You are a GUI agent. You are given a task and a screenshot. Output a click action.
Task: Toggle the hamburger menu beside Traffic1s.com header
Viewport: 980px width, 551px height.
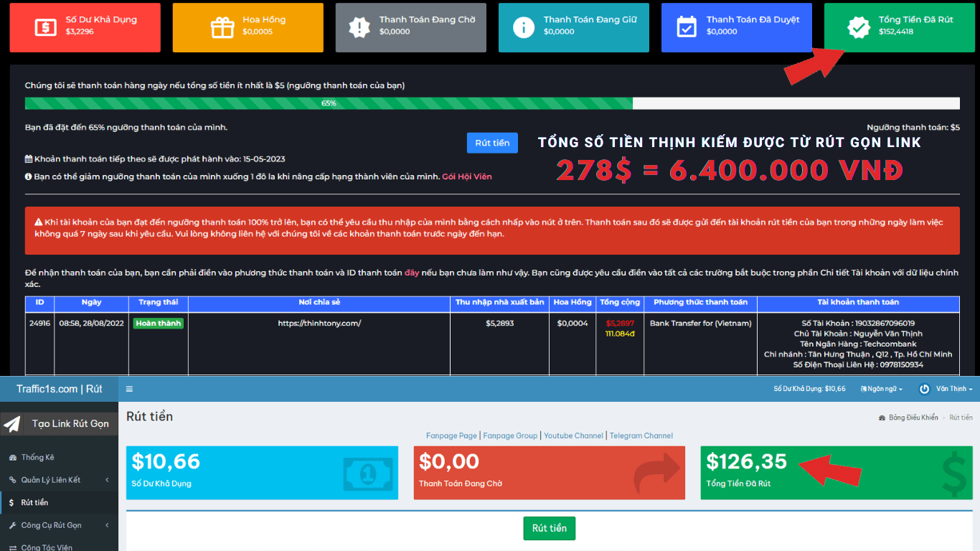[x=129, y=389]
